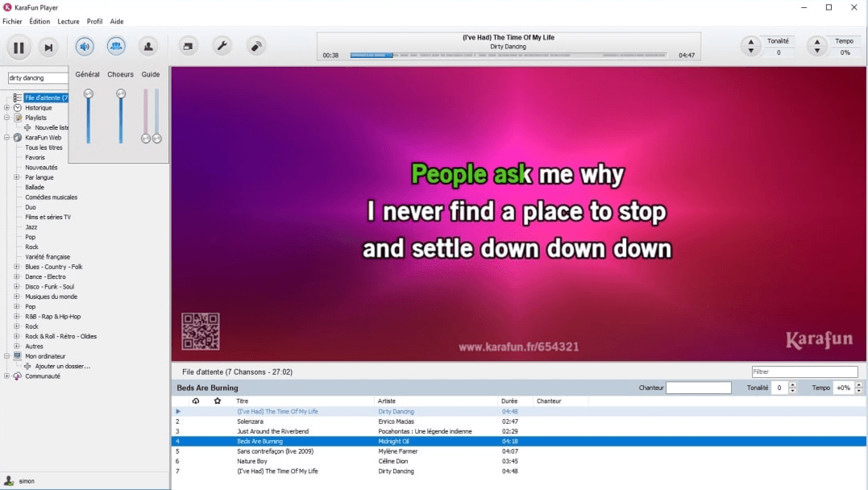Toggle the general volume speaker icon

(x=84, y=46)
